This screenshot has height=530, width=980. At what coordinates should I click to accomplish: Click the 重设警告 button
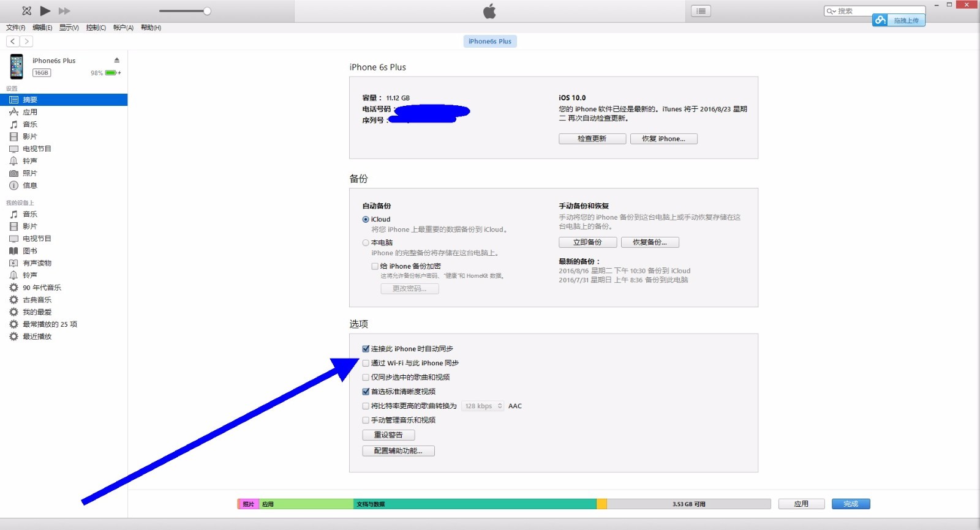pyautogui.click(x=388, y=435)
